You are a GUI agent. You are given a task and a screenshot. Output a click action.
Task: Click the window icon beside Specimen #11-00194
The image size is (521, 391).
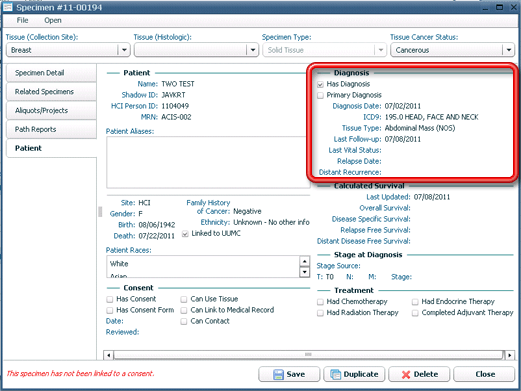tap(8, 7)
